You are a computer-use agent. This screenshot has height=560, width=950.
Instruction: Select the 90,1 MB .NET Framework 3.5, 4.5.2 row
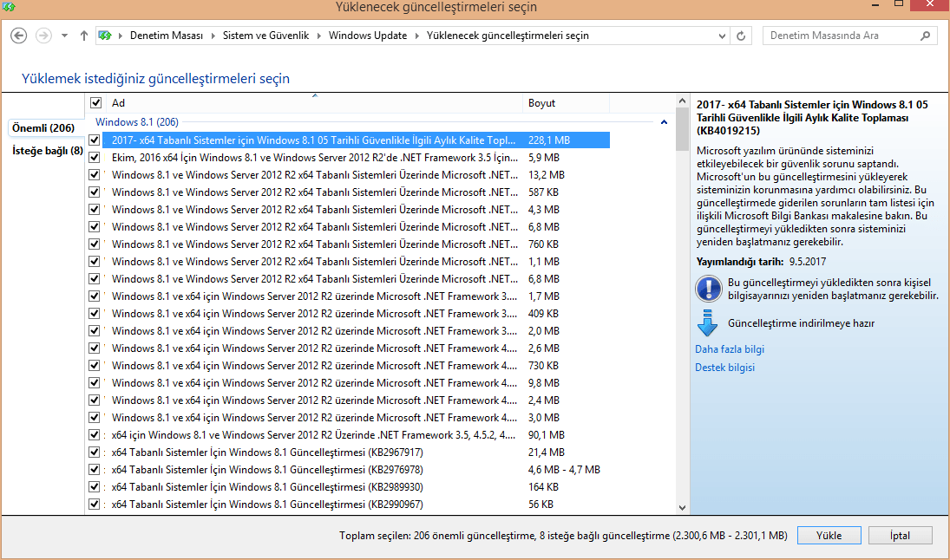(x=357, y=434)
